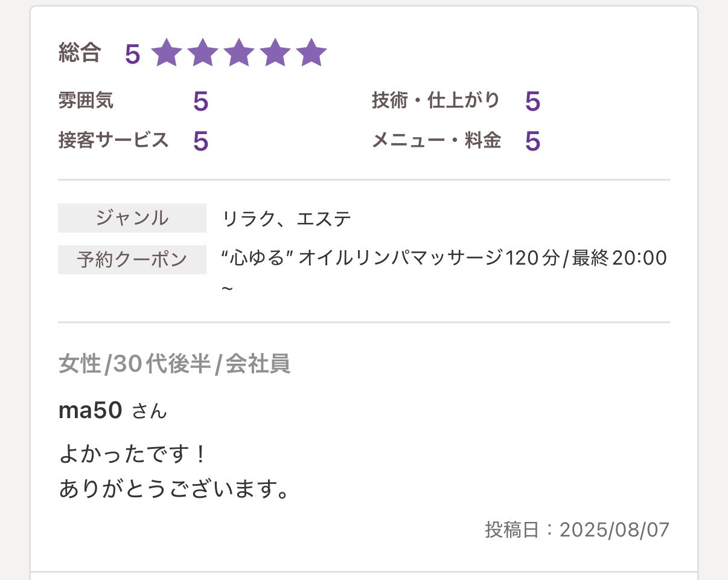
Task: Click the score next to 接客サービス
Action: pyautogui.click(x=200, y=141)
